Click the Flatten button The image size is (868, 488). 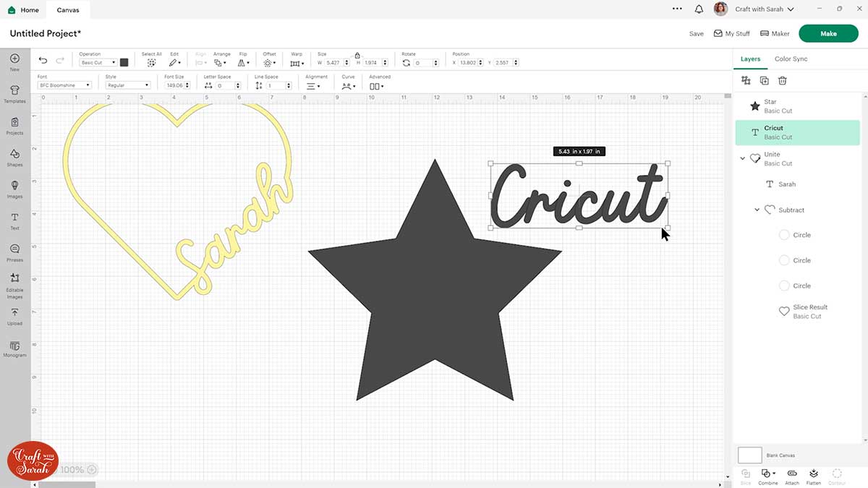pos(814,476)
